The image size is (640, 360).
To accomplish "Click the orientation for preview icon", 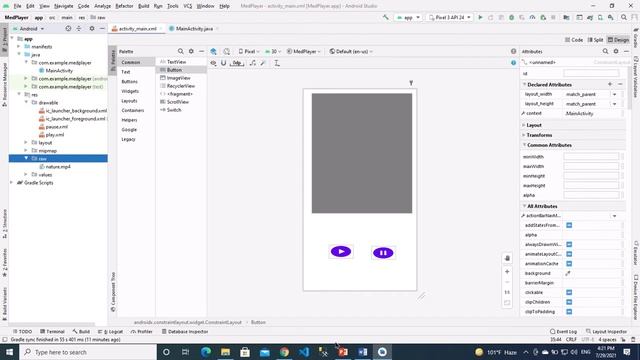I will 227,51.
